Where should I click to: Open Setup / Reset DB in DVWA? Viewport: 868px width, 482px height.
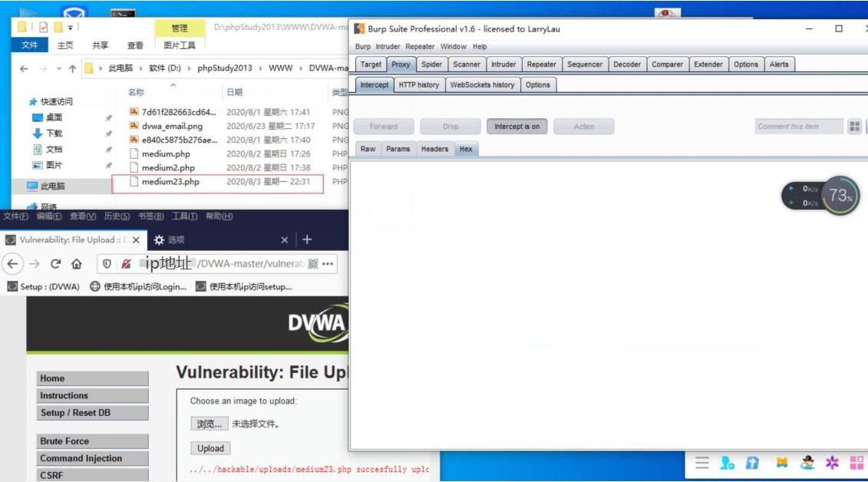point(92,413)
